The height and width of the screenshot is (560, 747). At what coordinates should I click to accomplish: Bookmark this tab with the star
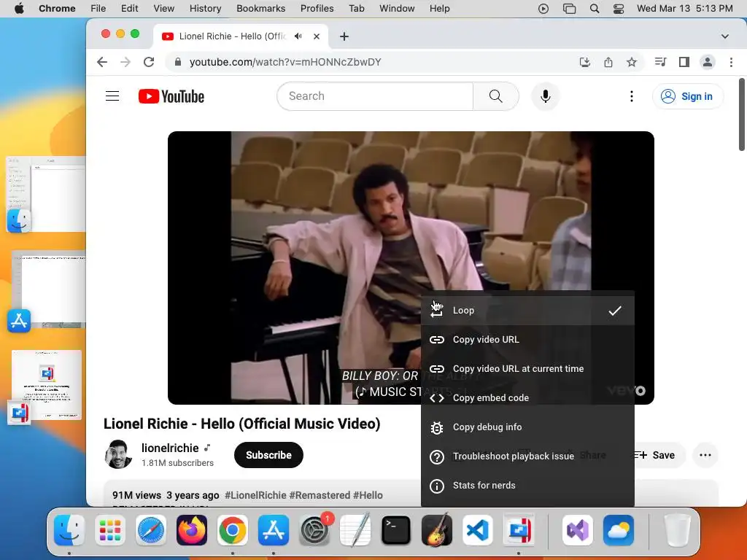click(x=632, y=62)
